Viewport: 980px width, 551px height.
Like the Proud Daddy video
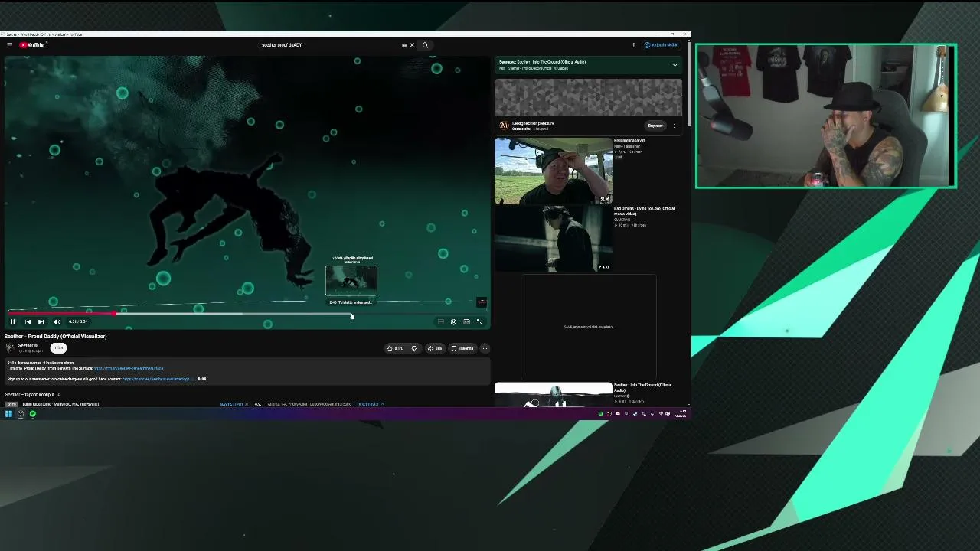tap(394, 348)
